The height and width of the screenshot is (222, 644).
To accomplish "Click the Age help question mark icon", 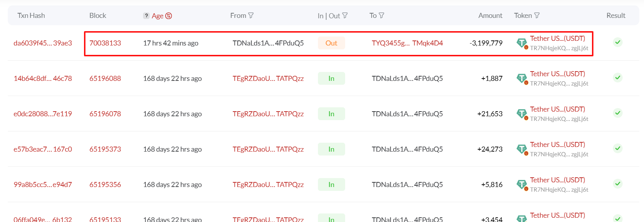I will (146, 16).
